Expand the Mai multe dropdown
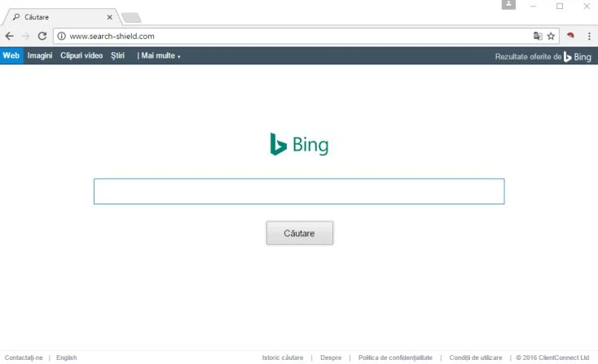The width and height of the screenshot is (598, 364). click(x=160, y=55)
